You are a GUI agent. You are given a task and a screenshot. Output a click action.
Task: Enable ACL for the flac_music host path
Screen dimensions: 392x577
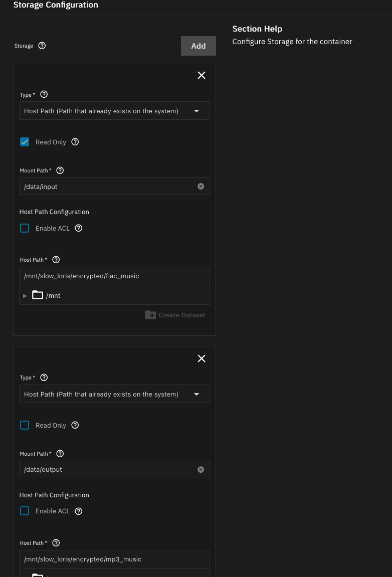click(25, 228)
